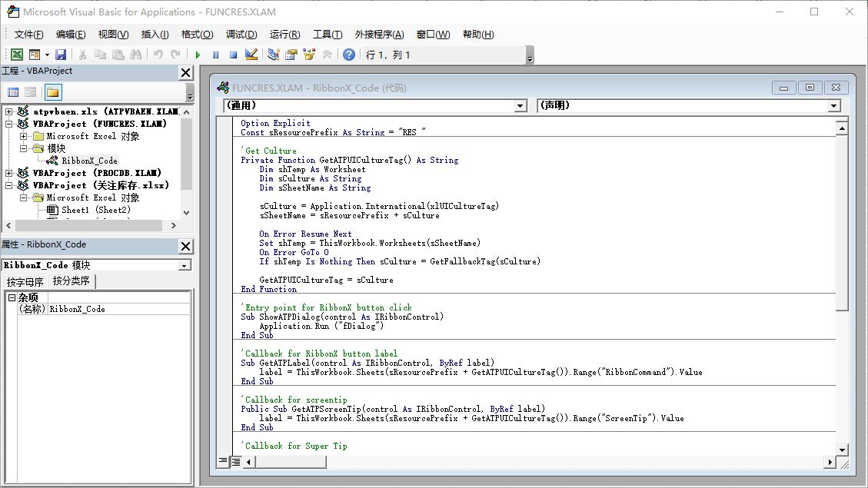Image resolution: width=868 pixels, height=488 pixels.
Task: Click the 'Option Explicit' code line
Action: point(275,123)
